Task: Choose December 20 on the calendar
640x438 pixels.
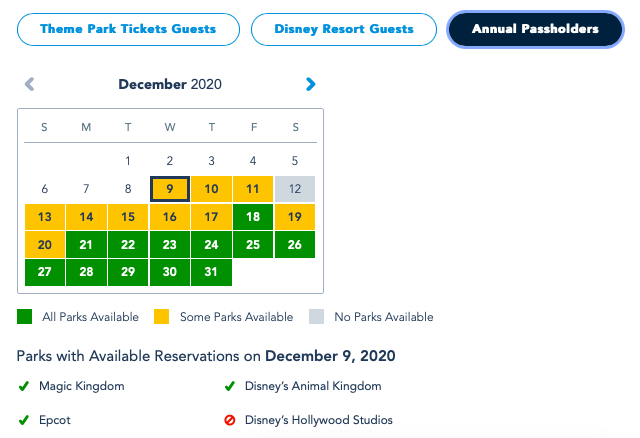Action: 44,245
